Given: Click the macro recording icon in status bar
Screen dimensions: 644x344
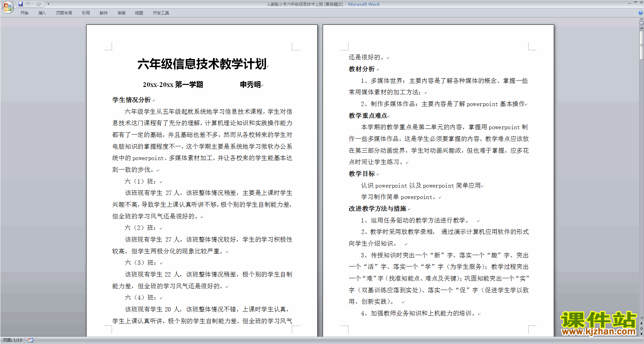Looking at the screenshot, I should tap(31, 340).
